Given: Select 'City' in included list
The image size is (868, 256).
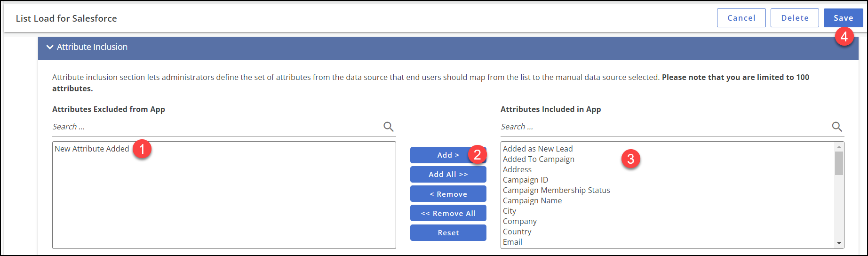Looking at the screenshot, I should [x=510, y=211].
